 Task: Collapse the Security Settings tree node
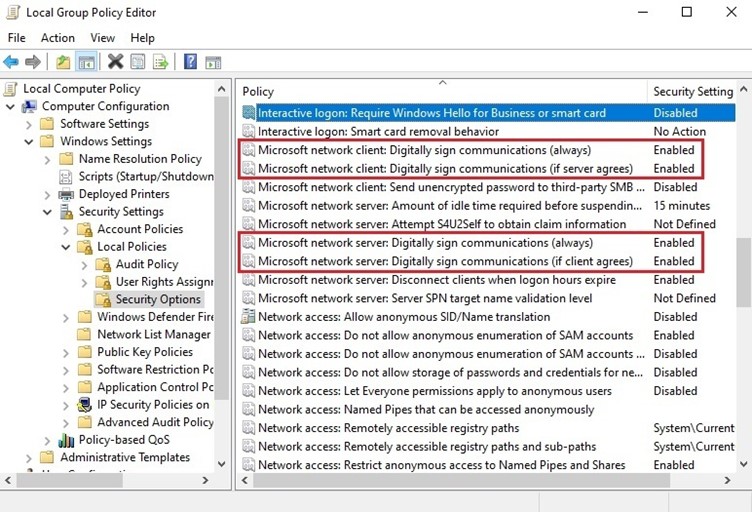47,212
